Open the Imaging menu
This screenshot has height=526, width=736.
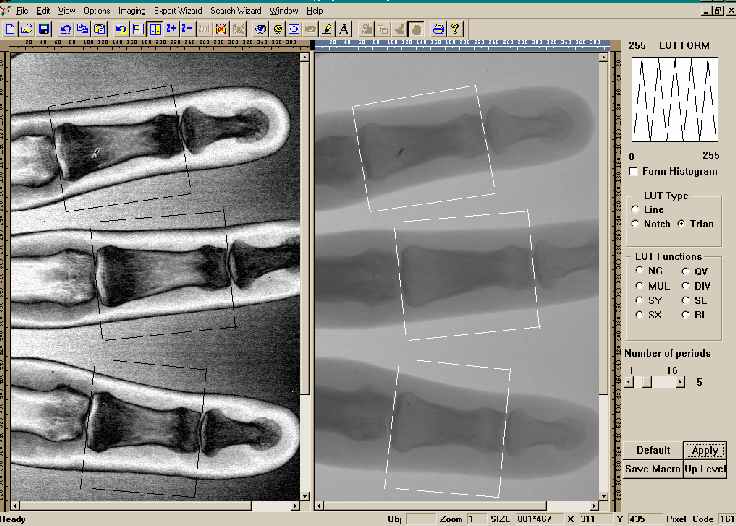(131, 9)
